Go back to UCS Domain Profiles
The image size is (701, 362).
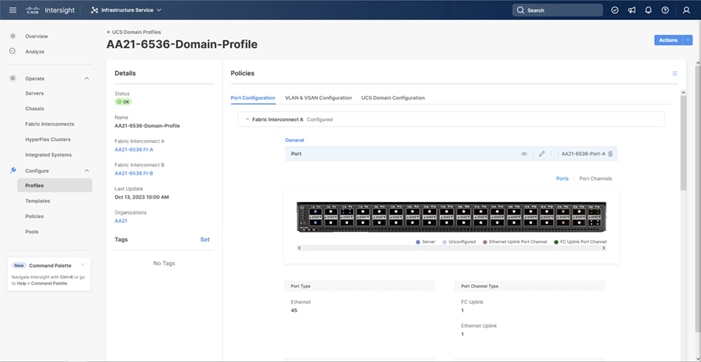pos(134,32)
